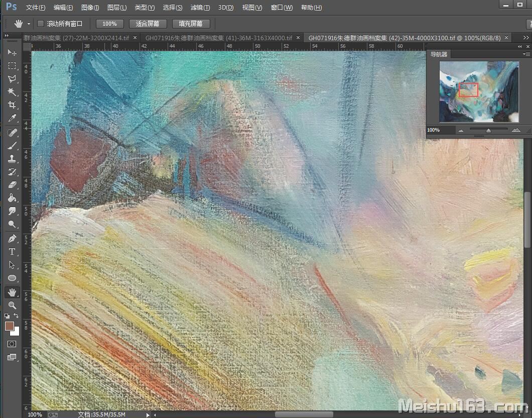The width and height of the screenshot is (532, 418).
Task: Select the Magic Wand tool
Action: click(x=12, y=91)
